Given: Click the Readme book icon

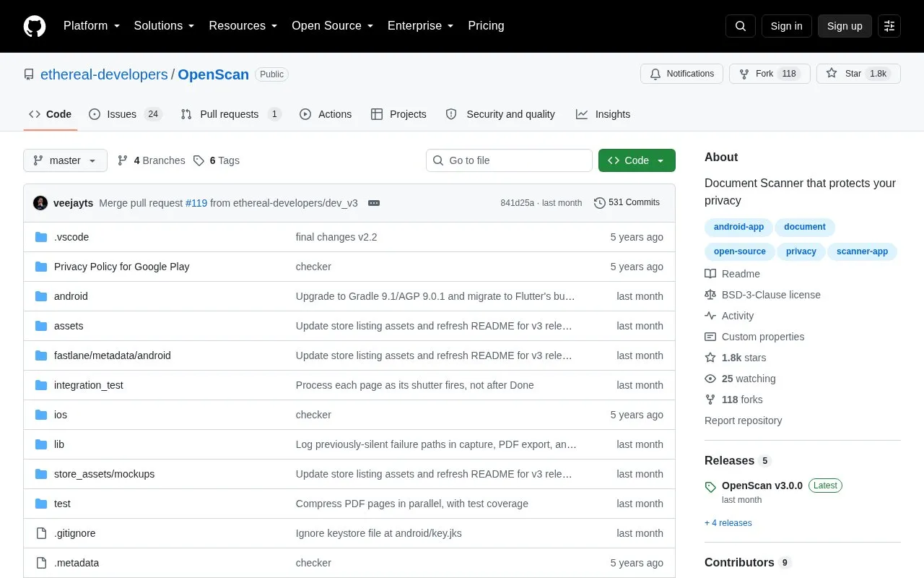Looking at the screenshot, I should 710,274.
